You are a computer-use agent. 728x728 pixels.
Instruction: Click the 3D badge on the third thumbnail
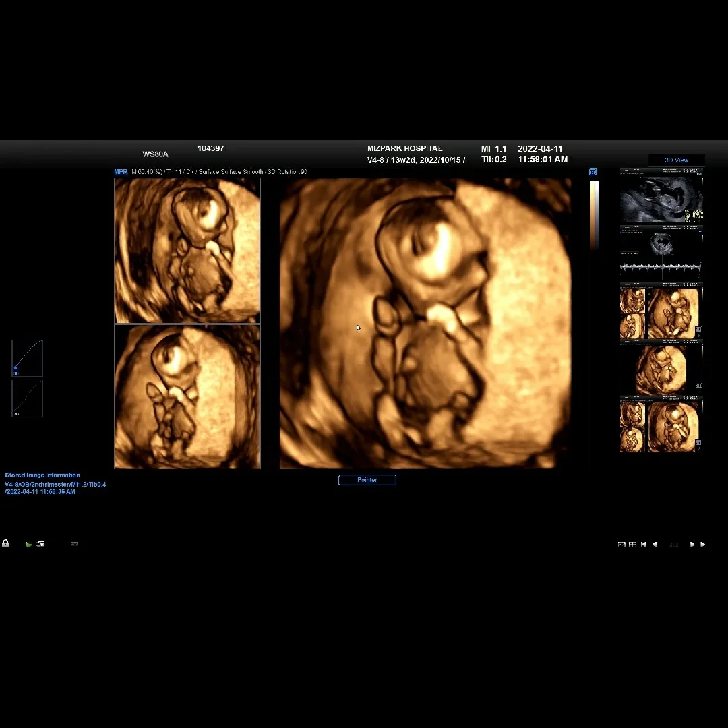click(698, 329)
